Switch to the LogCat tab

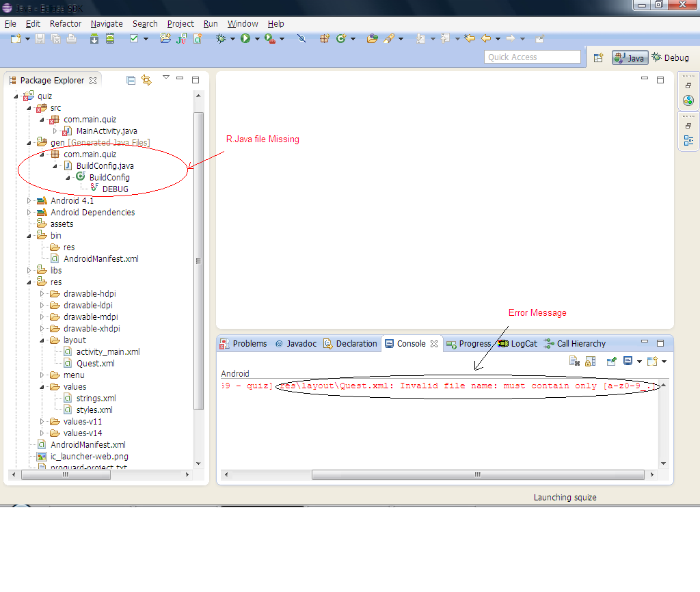click(517, 344)
